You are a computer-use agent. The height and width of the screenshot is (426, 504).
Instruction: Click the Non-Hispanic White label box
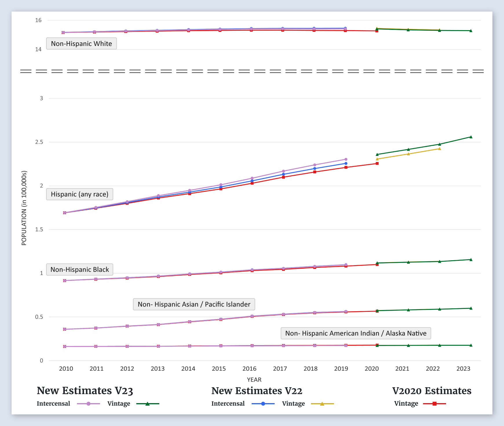point(81,43)
